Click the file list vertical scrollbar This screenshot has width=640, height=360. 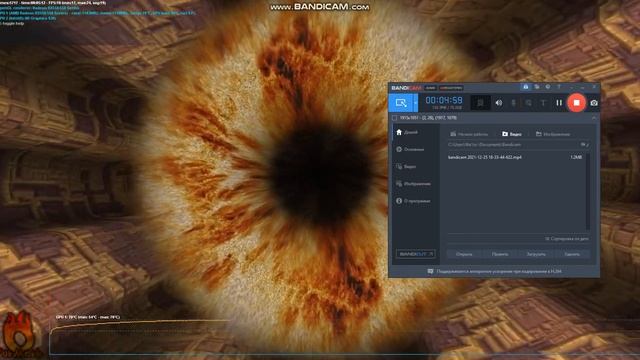[x=588, y=191]
